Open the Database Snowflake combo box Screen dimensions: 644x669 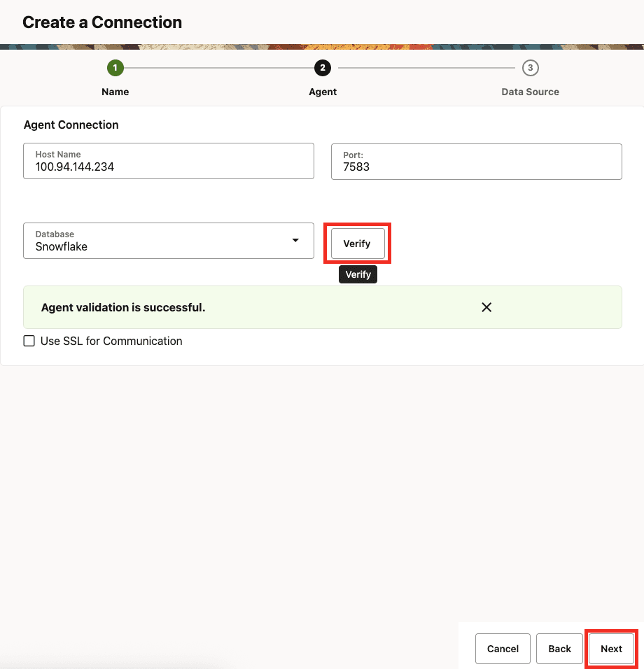(x=169, y=241)
